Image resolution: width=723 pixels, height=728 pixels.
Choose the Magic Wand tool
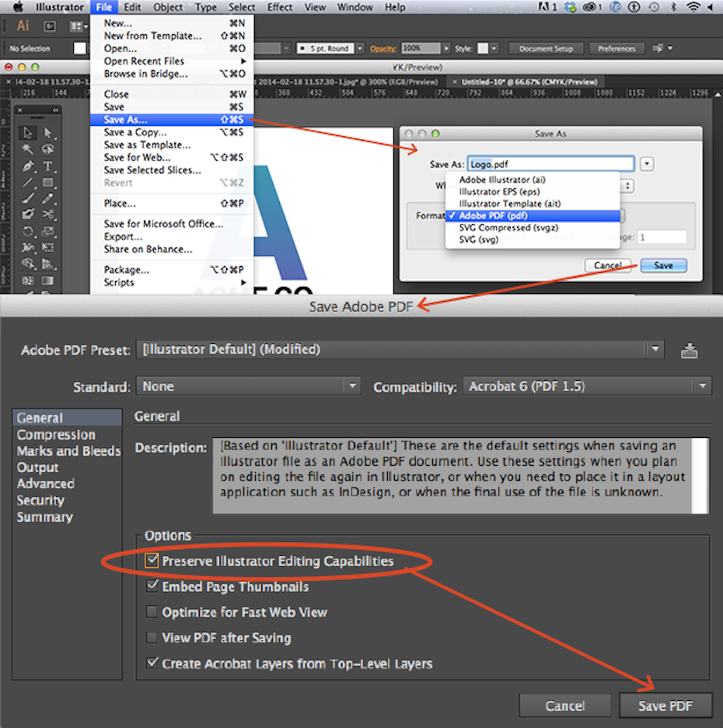point(28,149)
